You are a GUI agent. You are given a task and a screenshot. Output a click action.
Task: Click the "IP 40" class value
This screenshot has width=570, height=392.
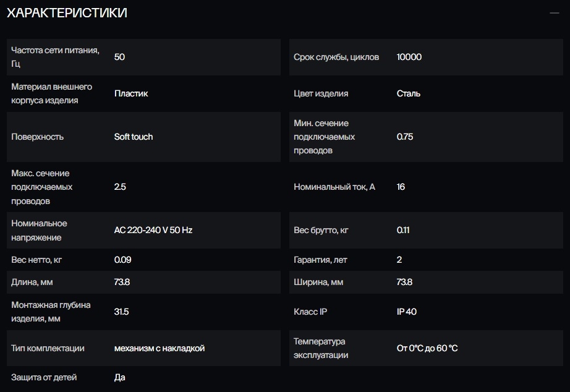tap(407, 312)
